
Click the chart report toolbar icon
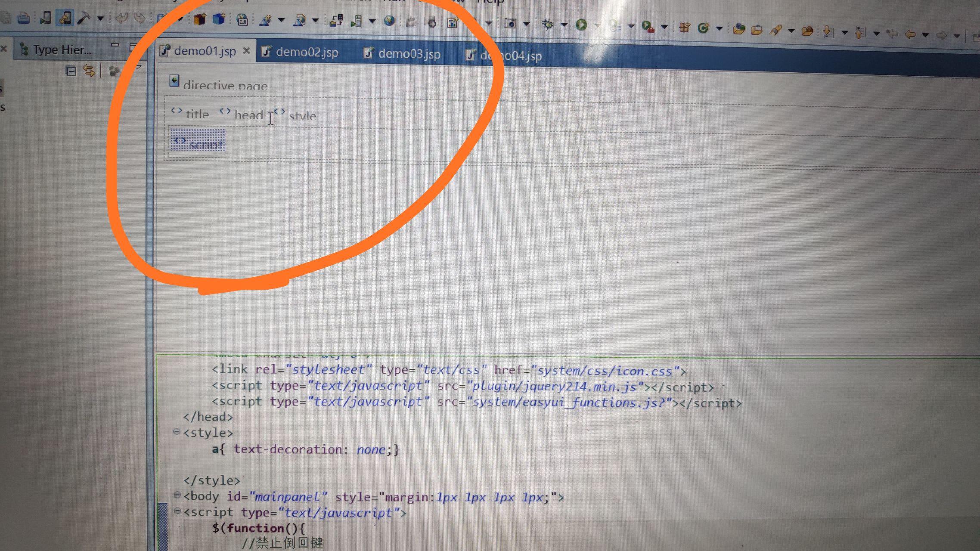pos(452,22)
